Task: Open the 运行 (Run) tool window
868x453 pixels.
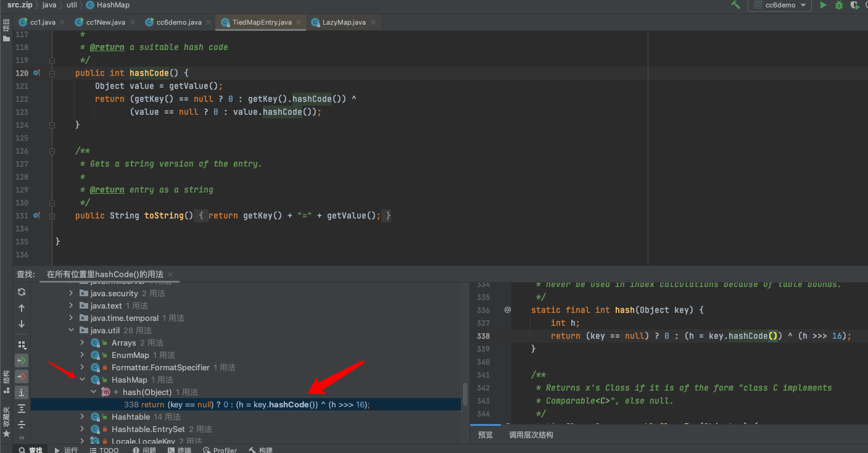Action: 66,449
